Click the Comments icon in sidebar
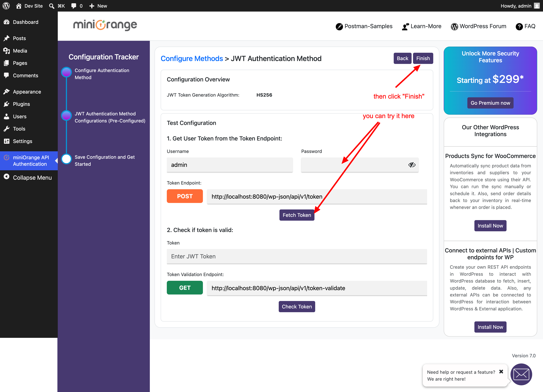Viewport: 543px width, 392px height. coord(6,75)
